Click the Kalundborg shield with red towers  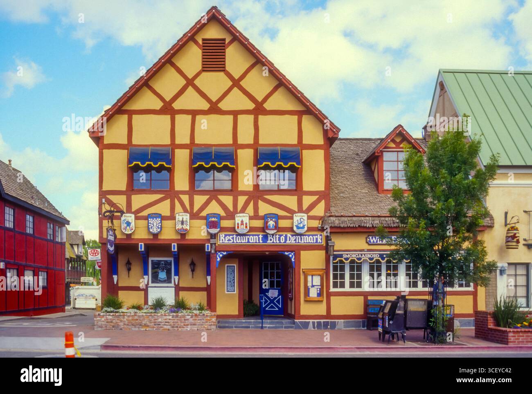(242, 223)
